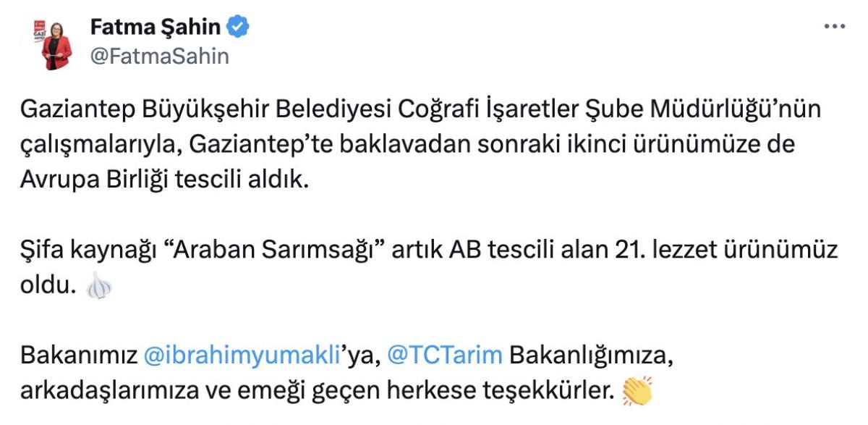868x425 pixels.
Task: Click the clapping hands emoji
Action: tap(637, 391)
